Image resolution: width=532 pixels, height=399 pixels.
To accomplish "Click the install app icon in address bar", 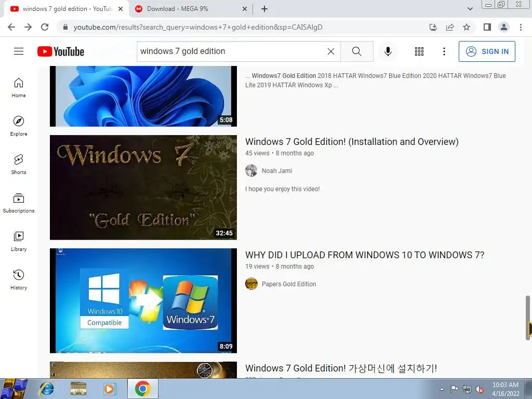I will pyautogui.click(x=433, y=27).
